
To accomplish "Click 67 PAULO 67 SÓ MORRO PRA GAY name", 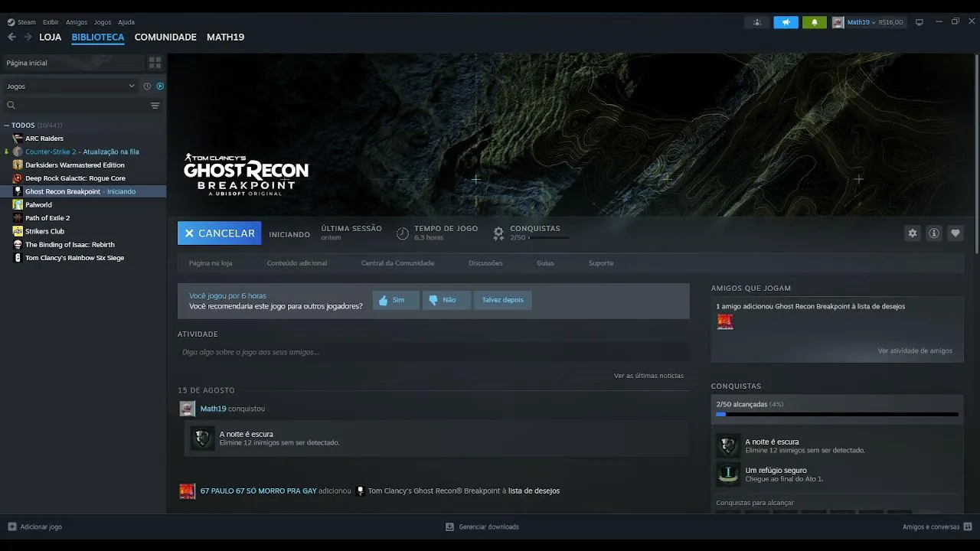I will (258, 491).
